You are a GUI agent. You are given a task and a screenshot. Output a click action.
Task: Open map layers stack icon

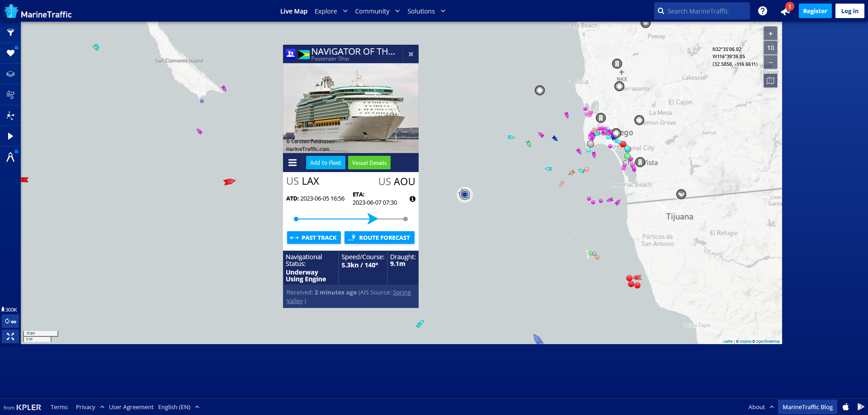(x=10, y=74)
